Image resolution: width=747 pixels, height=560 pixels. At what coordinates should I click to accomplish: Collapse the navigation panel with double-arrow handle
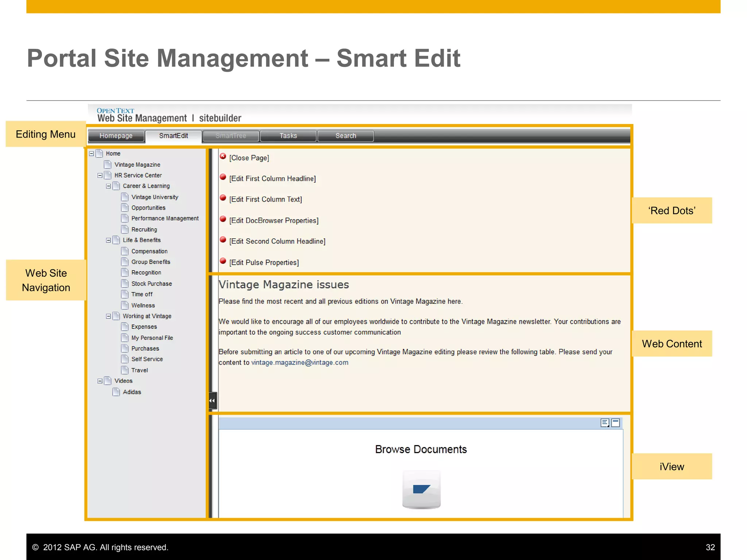[213, 401]
